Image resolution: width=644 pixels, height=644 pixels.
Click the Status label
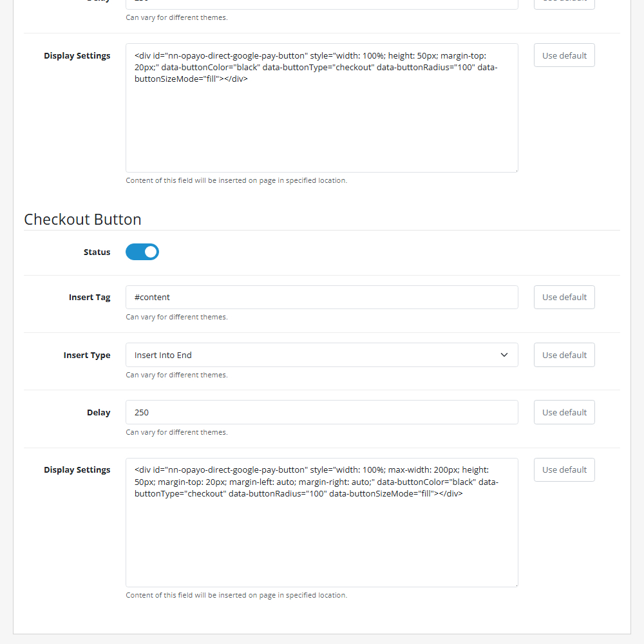click(97, 252)
